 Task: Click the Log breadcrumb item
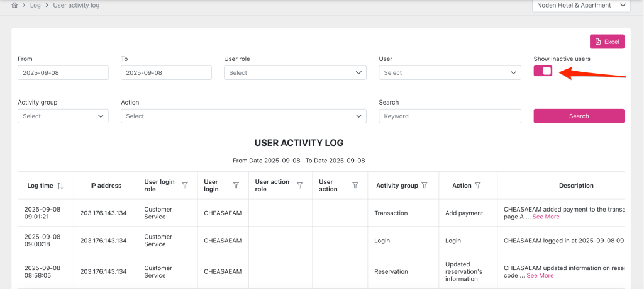coord(35,5)
